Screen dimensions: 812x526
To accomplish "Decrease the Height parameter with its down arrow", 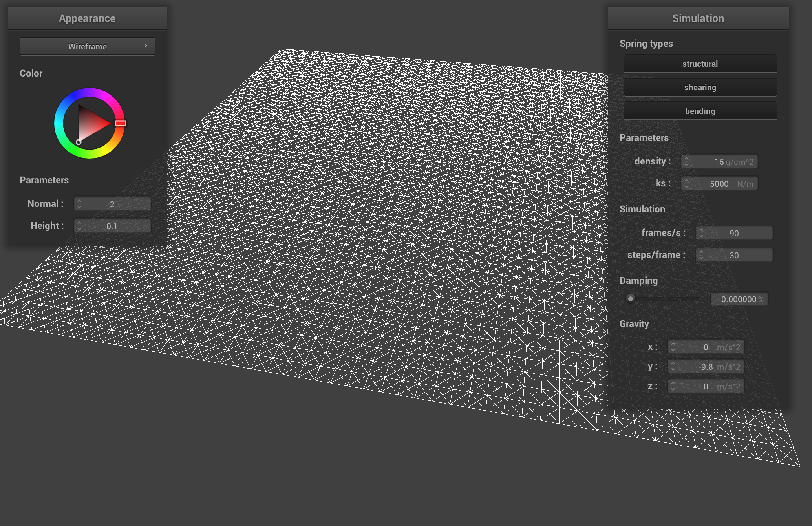I will click(80, 228).
